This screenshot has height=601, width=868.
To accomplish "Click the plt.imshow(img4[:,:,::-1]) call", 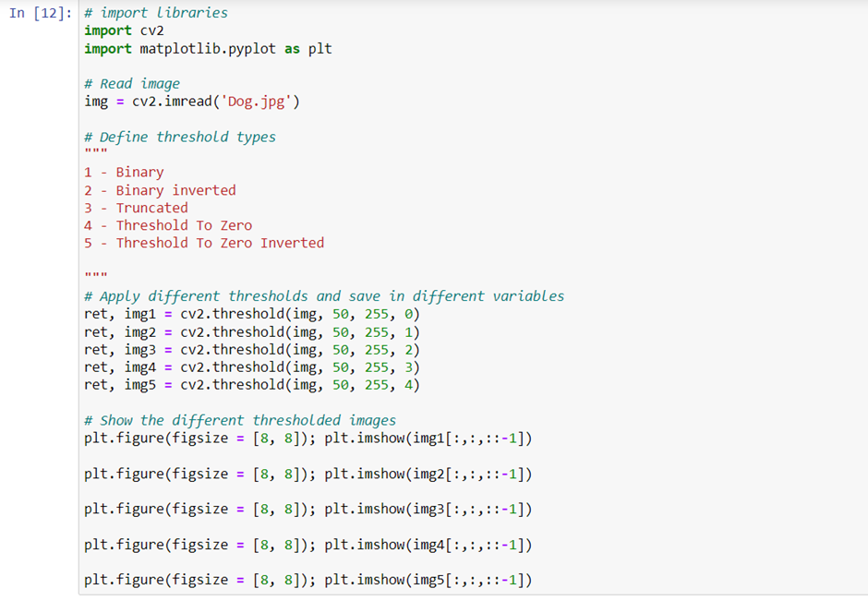I will 428,545.
